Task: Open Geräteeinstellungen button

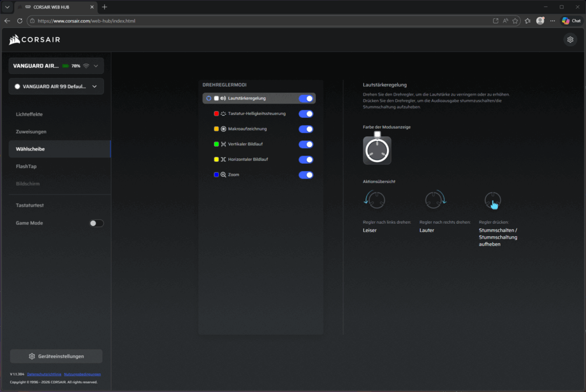Action: click(x=56, y=357)
